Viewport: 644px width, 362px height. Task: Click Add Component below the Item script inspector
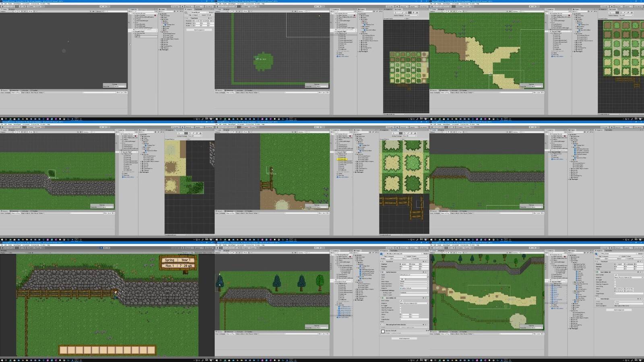pyautogui.click(x=619, y=310)
